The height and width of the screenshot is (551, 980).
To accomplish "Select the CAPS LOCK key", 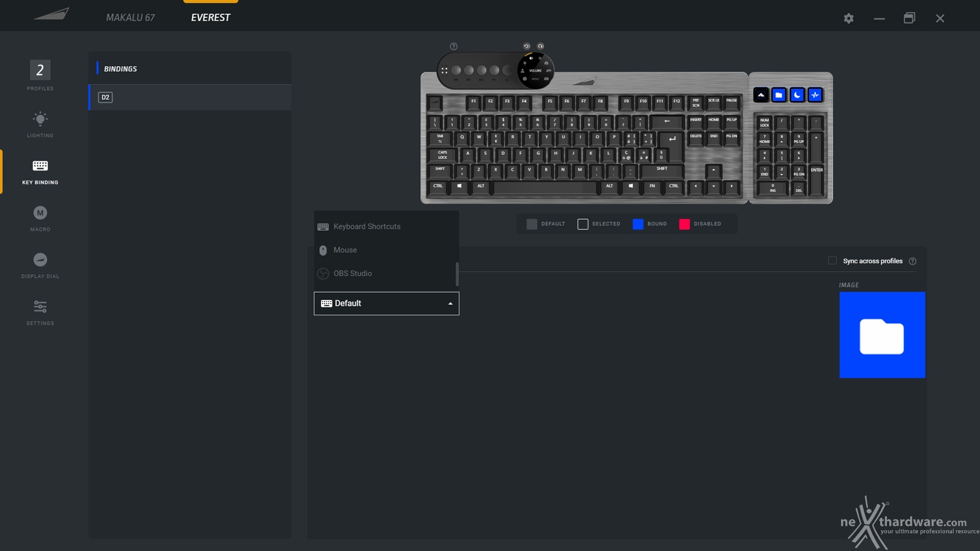I will 442,155.
